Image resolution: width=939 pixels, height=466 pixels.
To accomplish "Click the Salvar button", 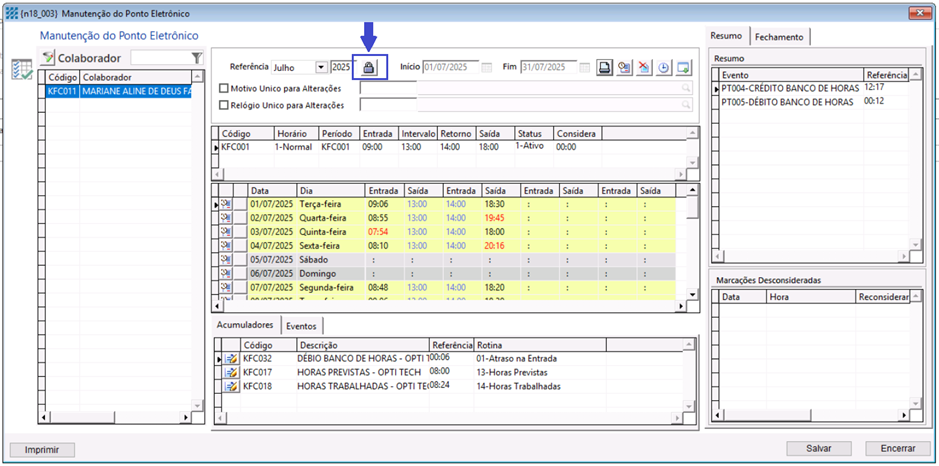I will coord(818,448).
